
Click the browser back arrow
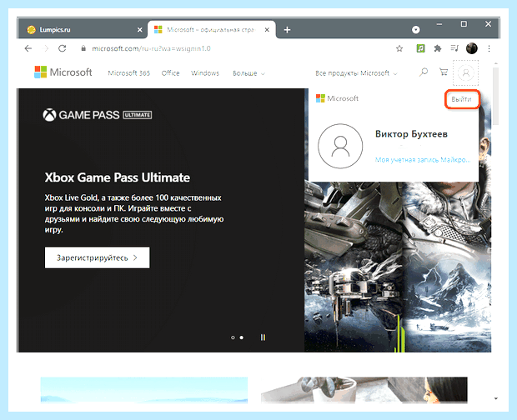[x=28, y=48]
